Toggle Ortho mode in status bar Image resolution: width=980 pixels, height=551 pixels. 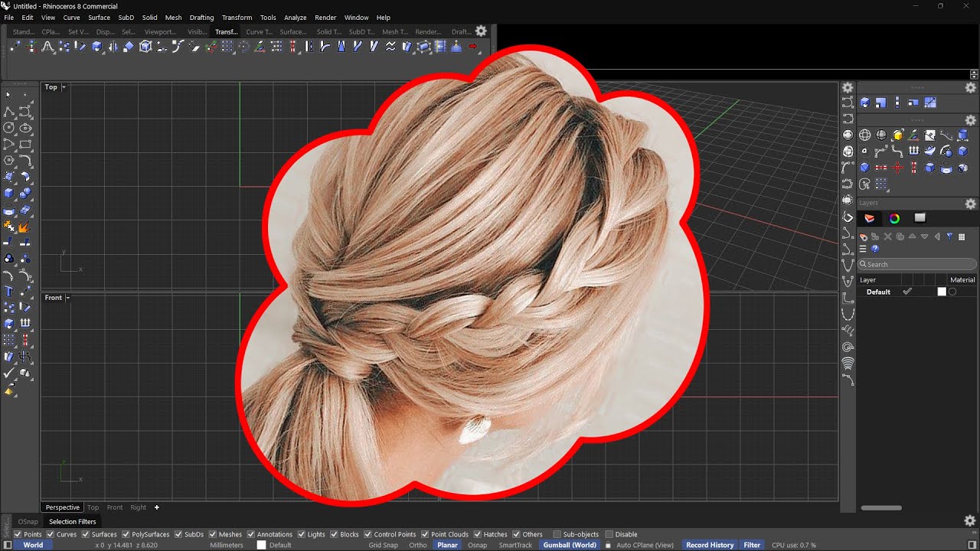coord(417,545)
